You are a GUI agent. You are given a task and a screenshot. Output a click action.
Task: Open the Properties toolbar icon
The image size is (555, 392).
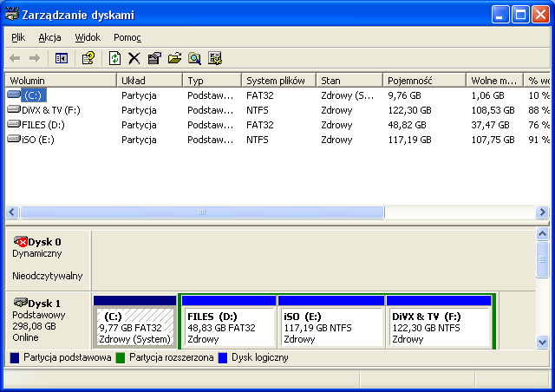click(x=154, y=58)
